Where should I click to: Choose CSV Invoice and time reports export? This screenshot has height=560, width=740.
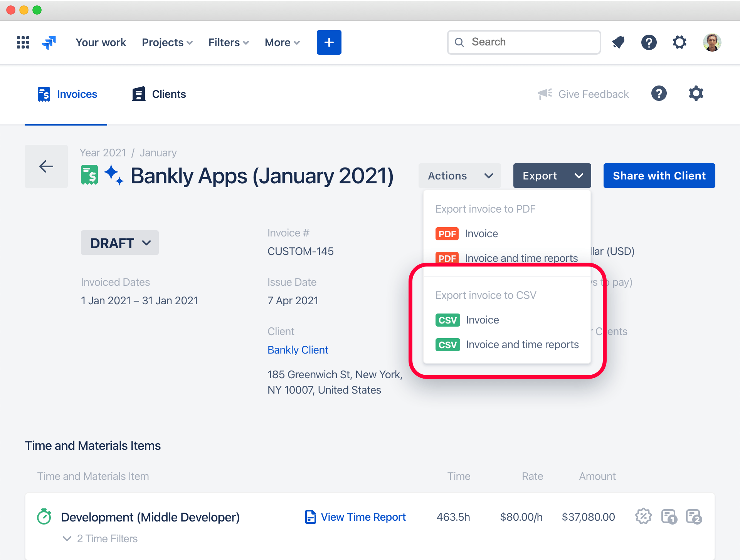coord(522,344)
